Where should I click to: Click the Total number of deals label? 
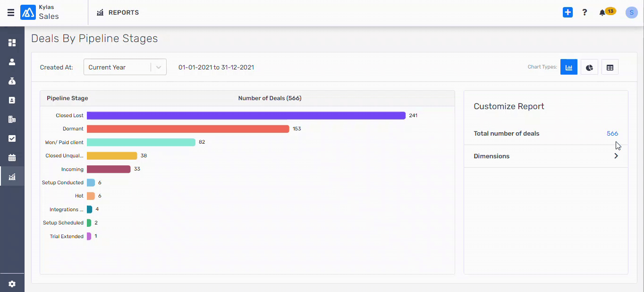click(507, 133)
